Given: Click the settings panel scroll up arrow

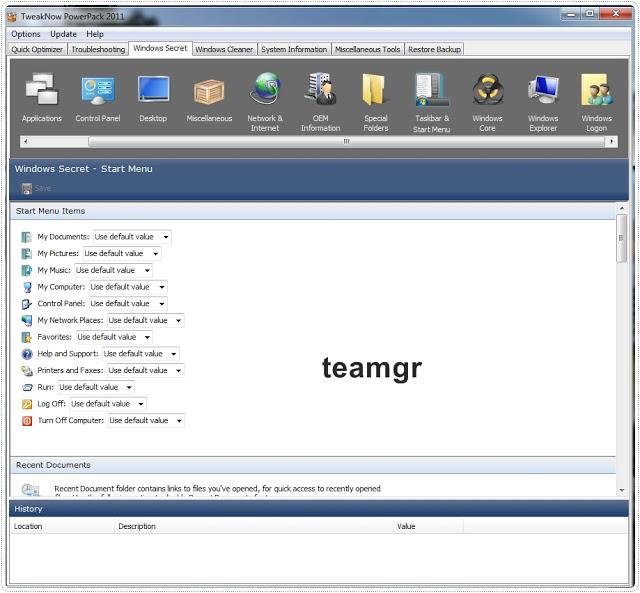Looking at the screenshot, I should coord(622,209).
